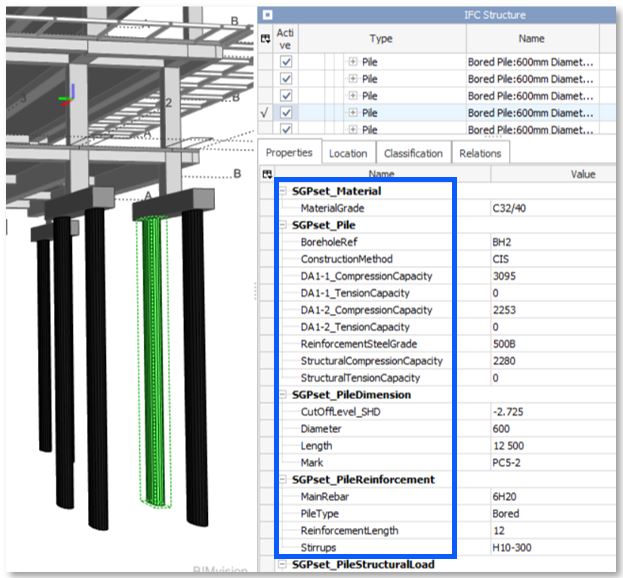
Task: Collapse the SGPset_PileReinforcement group
Action: click(284, 479)
